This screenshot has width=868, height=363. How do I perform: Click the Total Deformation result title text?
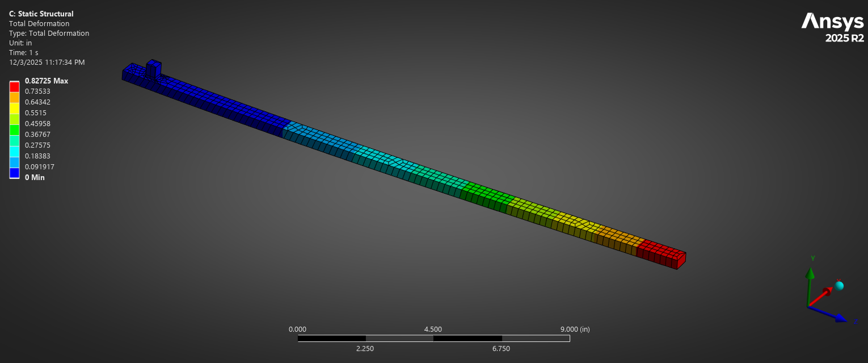point(39,23)
